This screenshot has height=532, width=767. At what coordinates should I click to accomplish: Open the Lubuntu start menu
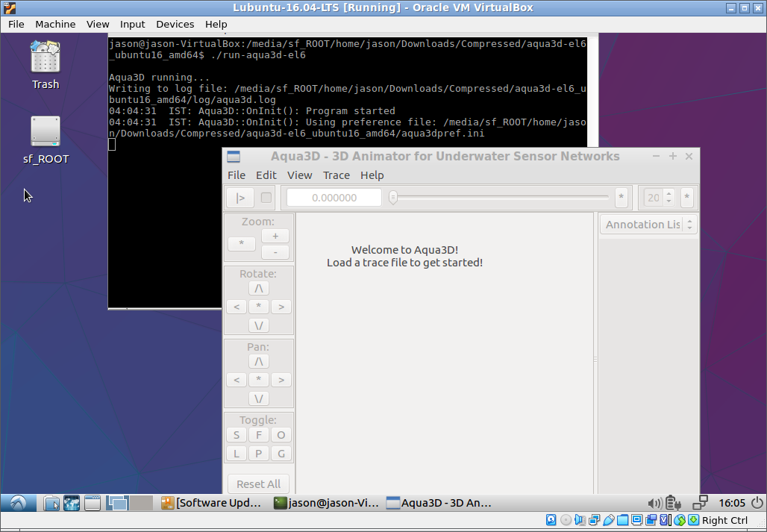18,503
